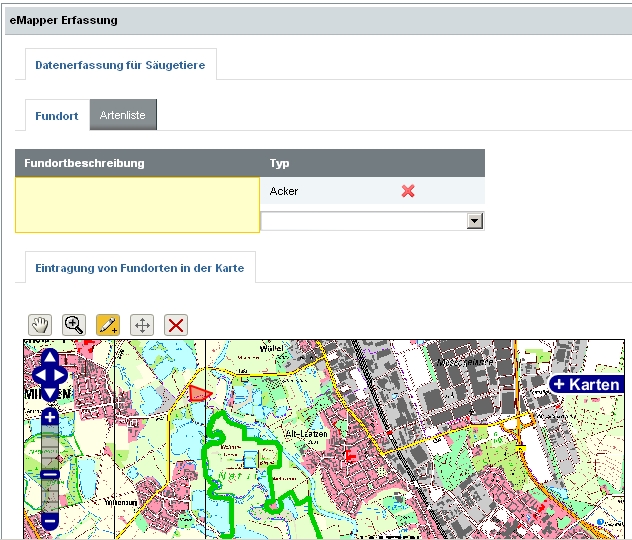The image size is (632, 540).
Task: Click the red X delete tool in map toolbar
Action: (176, 324)
